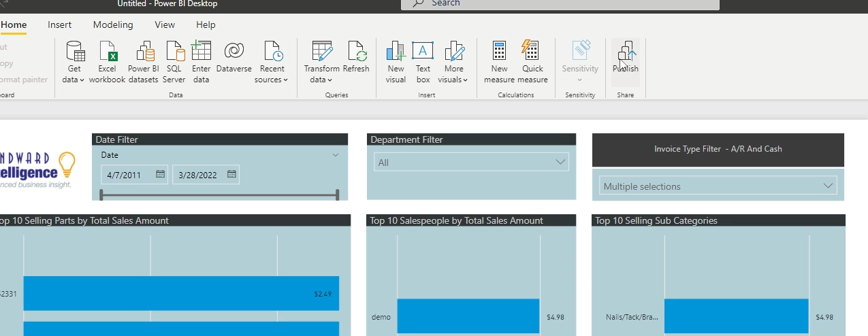
Task: Click the Department Filter title
Action: coord(406,139)
